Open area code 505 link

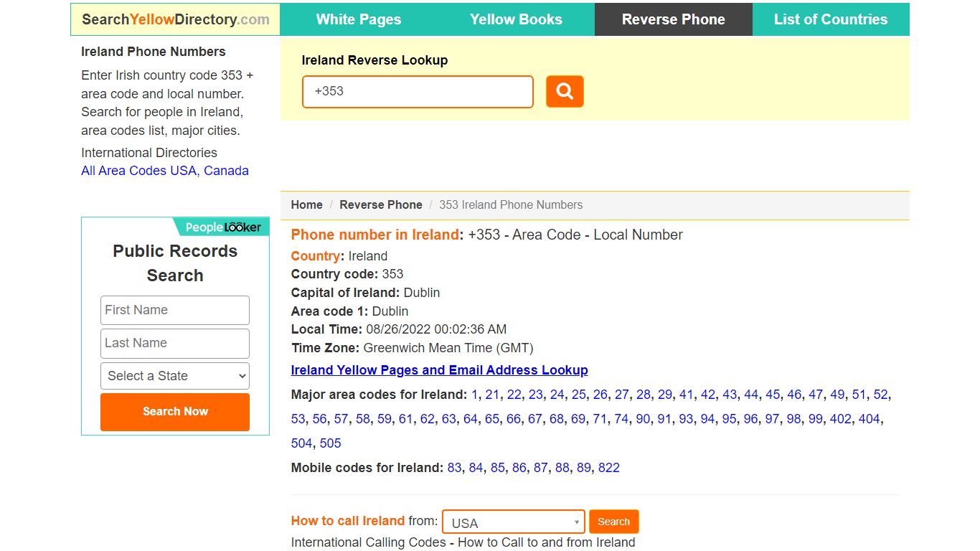click(330, 443)
